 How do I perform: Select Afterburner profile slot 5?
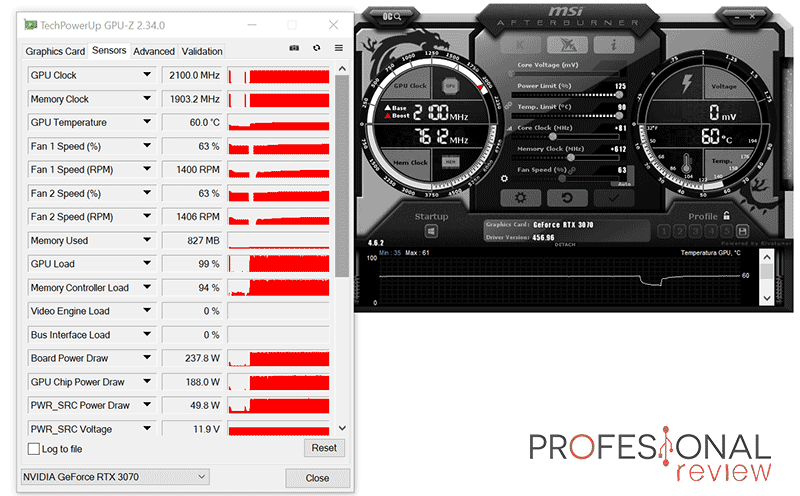point(727,232)
